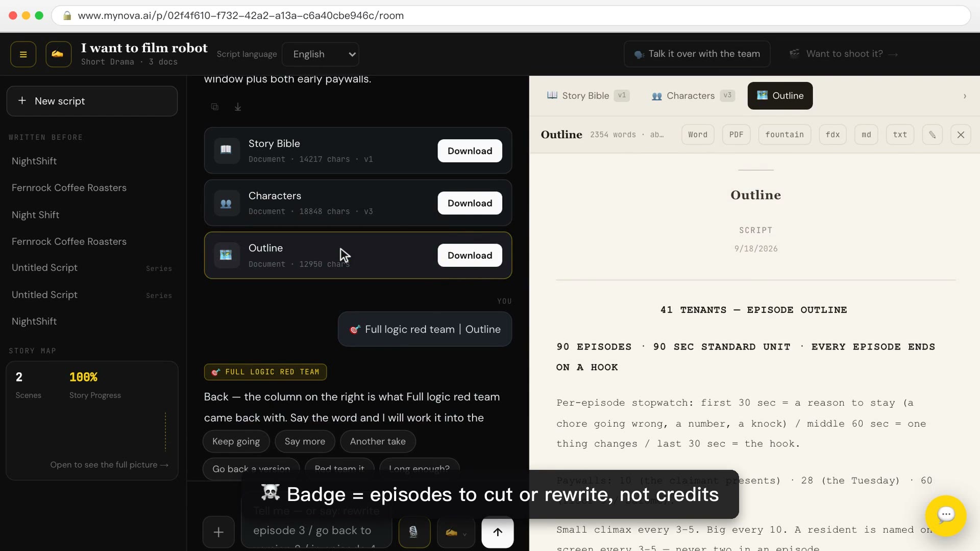Viewport: 980px width, 551px height.
Task: Download the Story Bible document
Action: tap(470, 151)
